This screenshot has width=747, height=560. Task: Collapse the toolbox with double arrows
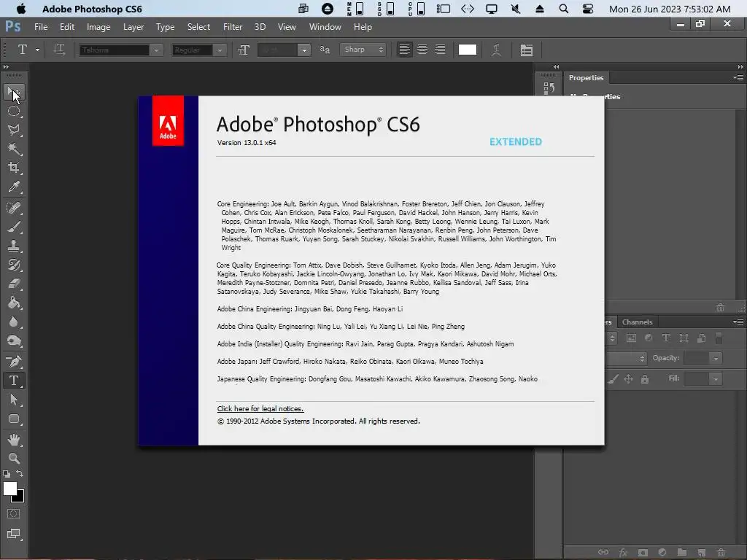6,67
